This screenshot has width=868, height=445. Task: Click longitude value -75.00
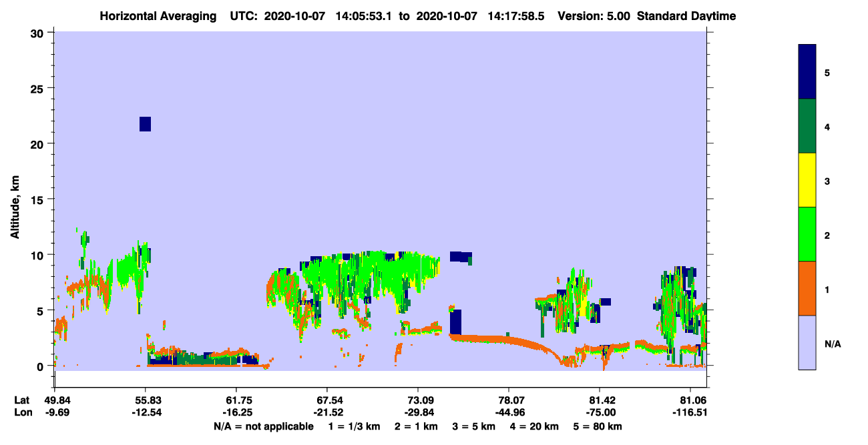(x=600, y=412)
